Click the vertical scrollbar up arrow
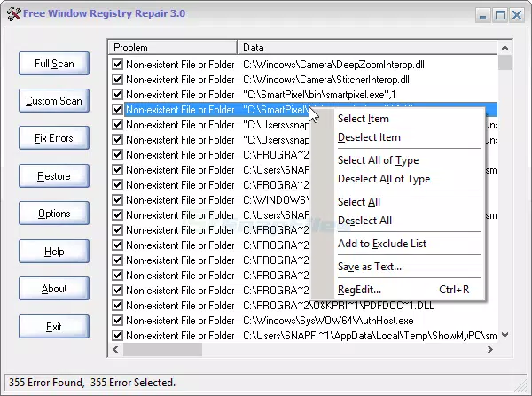Screen dimensions: 532x396 (x=505, y=48)
